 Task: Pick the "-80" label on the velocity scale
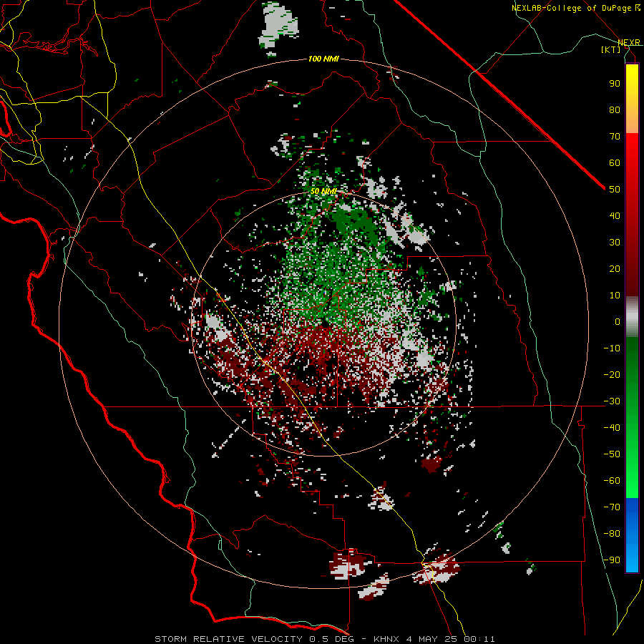click(x=612, y=534)
